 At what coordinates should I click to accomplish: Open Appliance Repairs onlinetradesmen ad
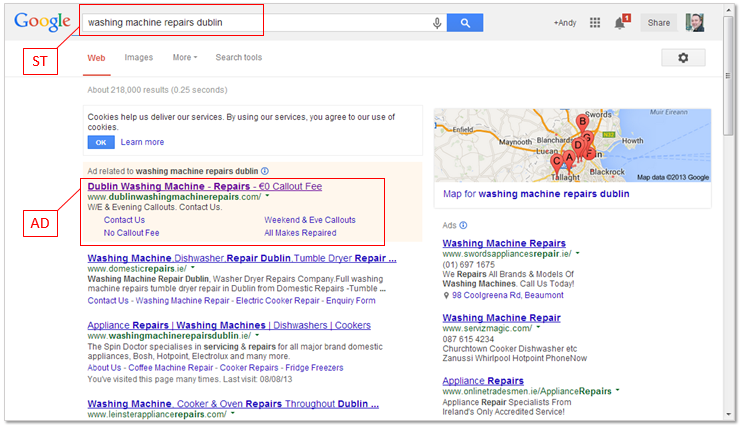(x=483, y=381)
